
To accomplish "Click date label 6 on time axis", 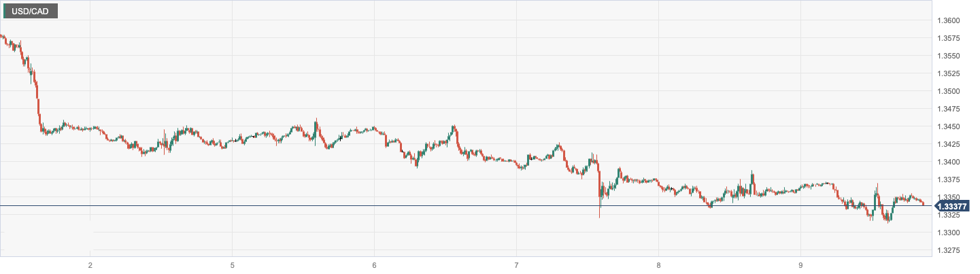I will tap(374, 265).
